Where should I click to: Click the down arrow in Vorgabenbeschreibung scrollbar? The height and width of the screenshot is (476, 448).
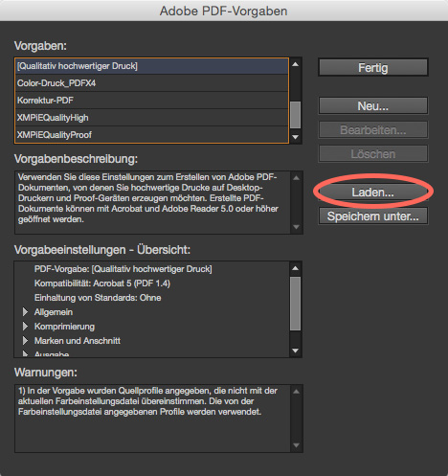[x=296, y=227]
